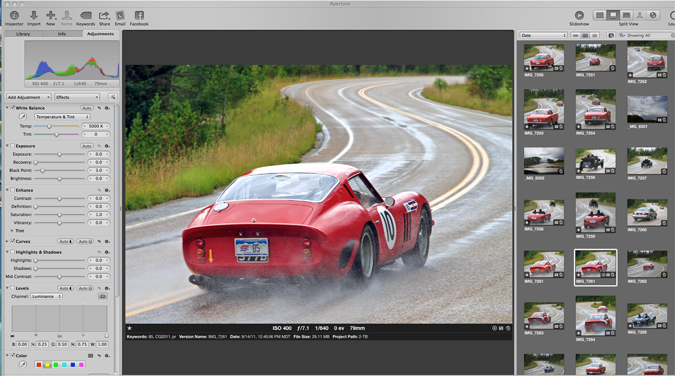Open the Add Adjustment dropdown
This screenshot has width=675, height=376.
point(28,97)
